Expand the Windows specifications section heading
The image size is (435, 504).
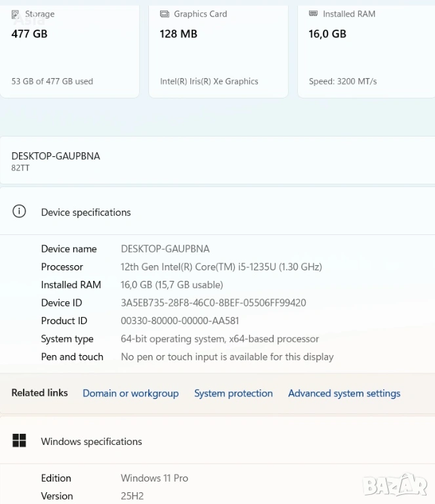tap(91, 441)
